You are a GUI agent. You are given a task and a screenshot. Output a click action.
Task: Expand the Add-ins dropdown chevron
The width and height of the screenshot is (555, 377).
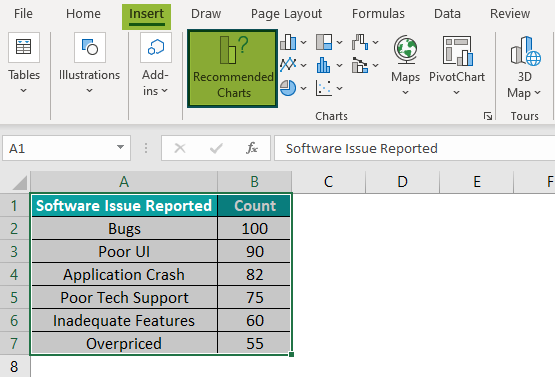pyautogui.click(x=164, y=91)
